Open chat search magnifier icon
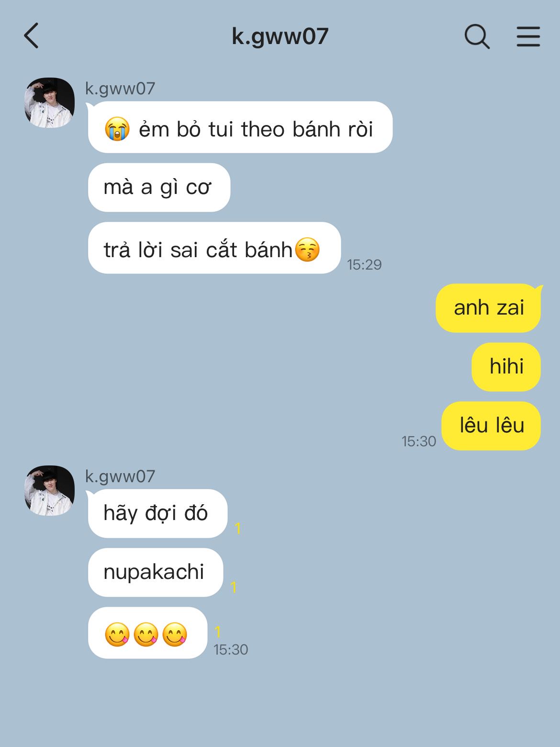 [477, 36]
